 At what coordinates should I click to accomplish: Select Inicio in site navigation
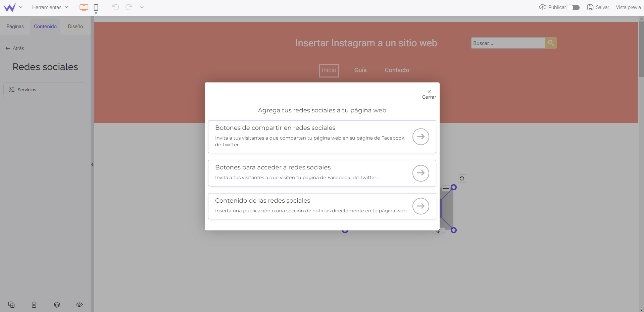(329, 70)
